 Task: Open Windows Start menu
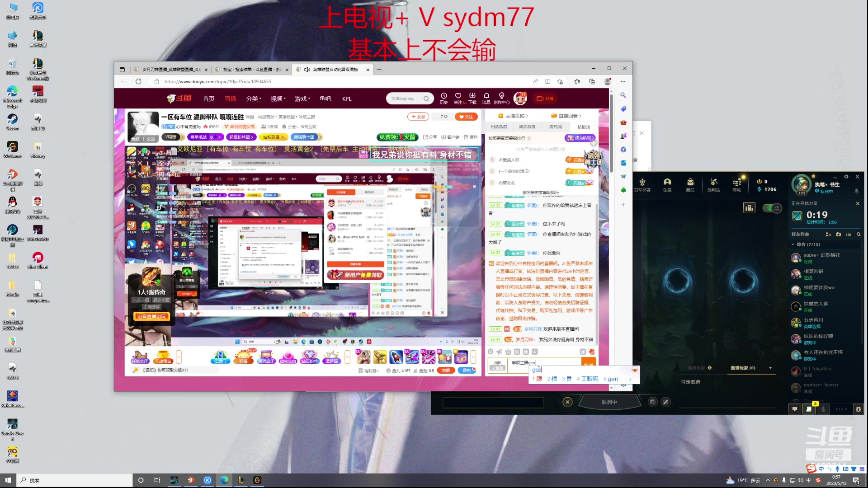pyautogui.click(x=8, y=480)
